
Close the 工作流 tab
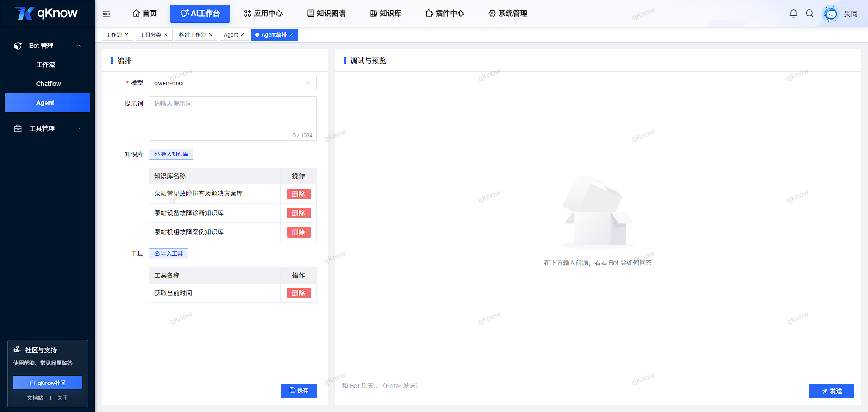point(127,35)
